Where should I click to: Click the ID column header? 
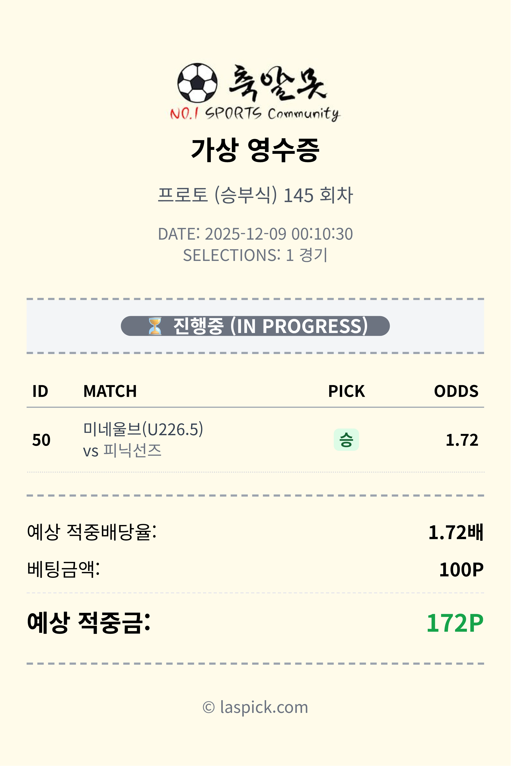click(40, 391)
